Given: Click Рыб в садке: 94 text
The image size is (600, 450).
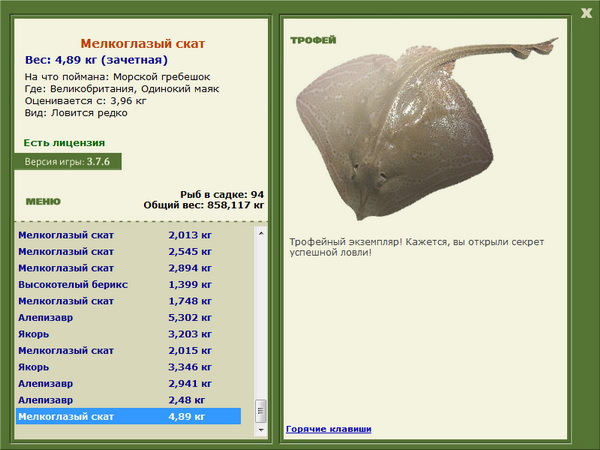Looking at the screenshot, I should click(222, 194).
